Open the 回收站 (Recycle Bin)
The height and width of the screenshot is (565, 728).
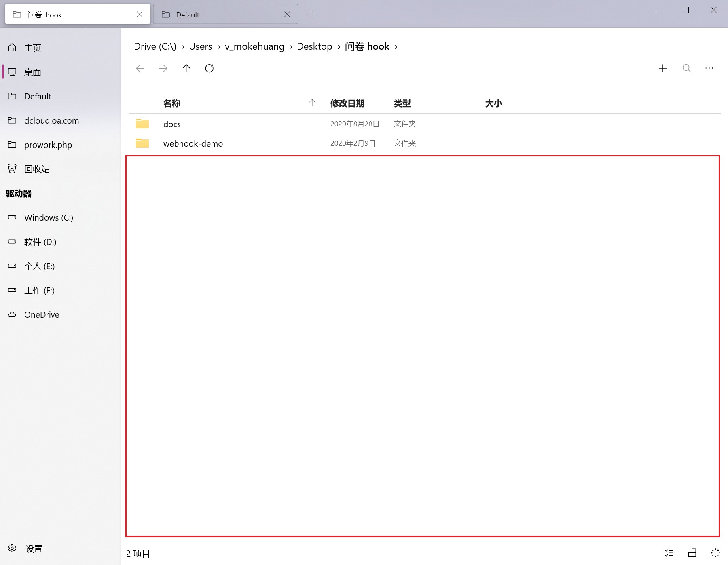click(x=36, y=169)
